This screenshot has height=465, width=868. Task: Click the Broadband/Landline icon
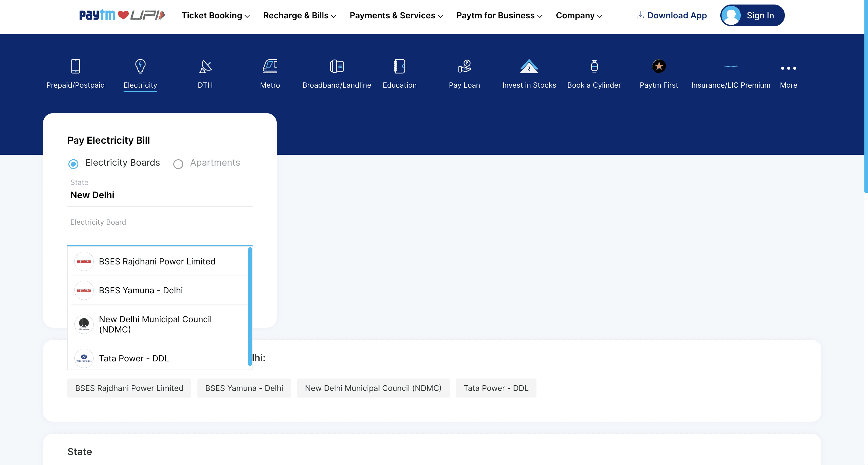click(337, 66)
